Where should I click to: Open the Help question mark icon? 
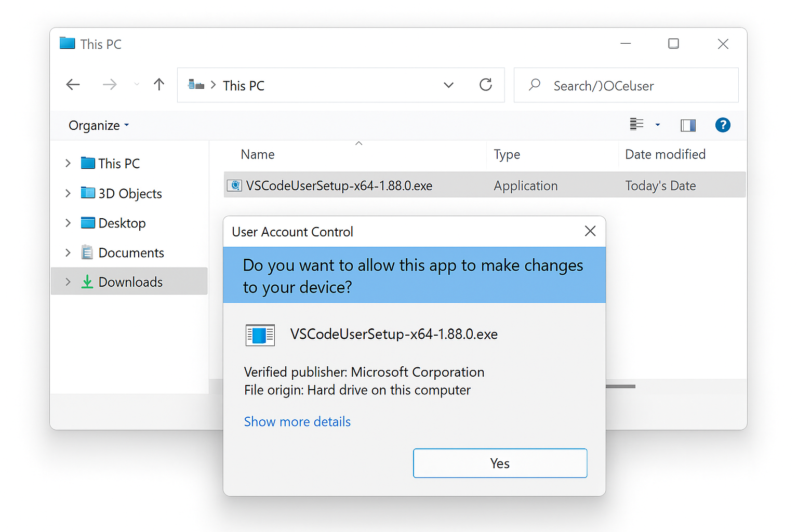click(723, 125)
